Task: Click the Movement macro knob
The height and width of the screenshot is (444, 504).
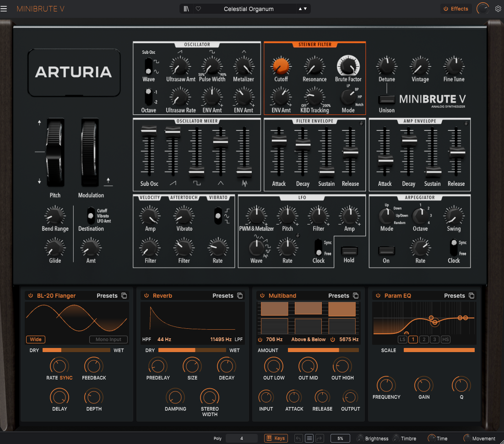Action: coord(467,438)
